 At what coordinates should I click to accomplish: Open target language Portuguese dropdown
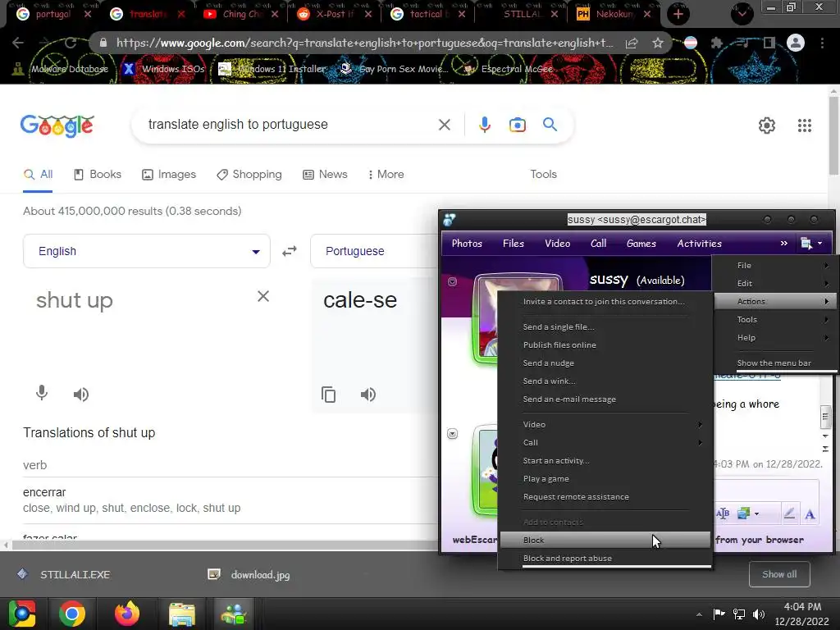point(374,251)
